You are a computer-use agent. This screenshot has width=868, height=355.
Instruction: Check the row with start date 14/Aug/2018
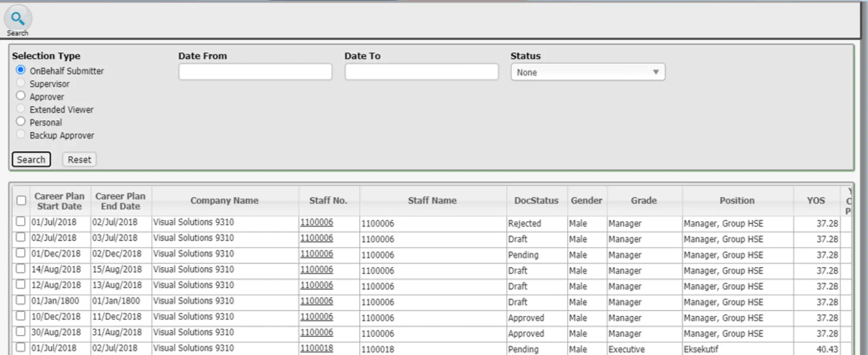point(21,269)
